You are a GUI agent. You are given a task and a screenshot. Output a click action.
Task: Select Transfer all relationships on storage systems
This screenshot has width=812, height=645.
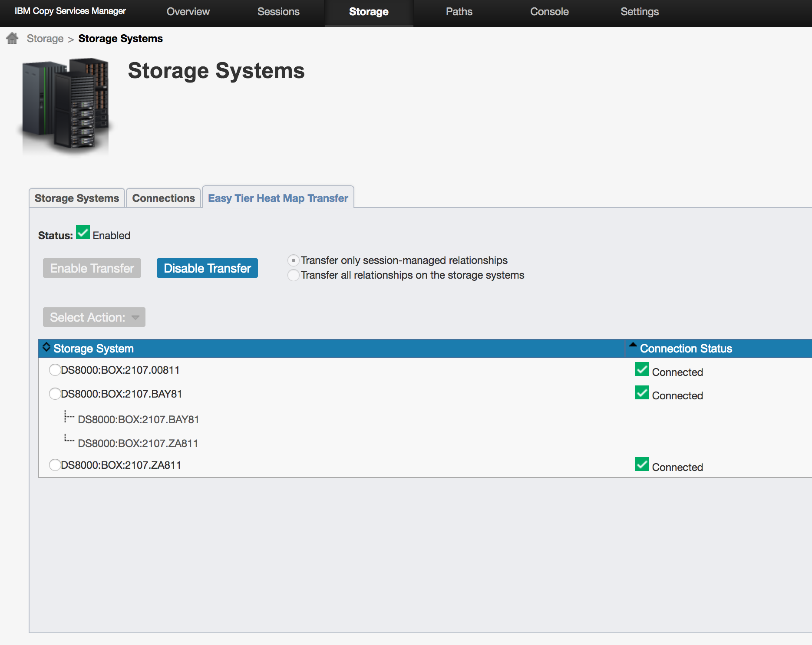294,275
